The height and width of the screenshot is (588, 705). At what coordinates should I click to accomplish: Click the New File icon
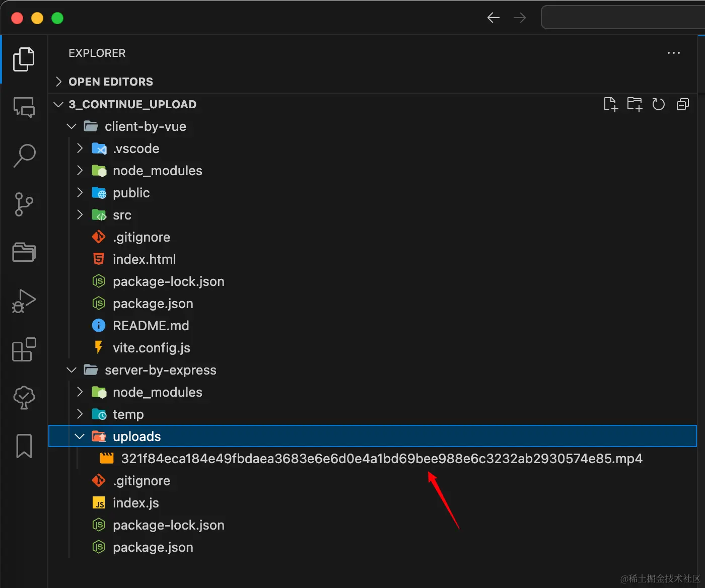tap(610, 104)
